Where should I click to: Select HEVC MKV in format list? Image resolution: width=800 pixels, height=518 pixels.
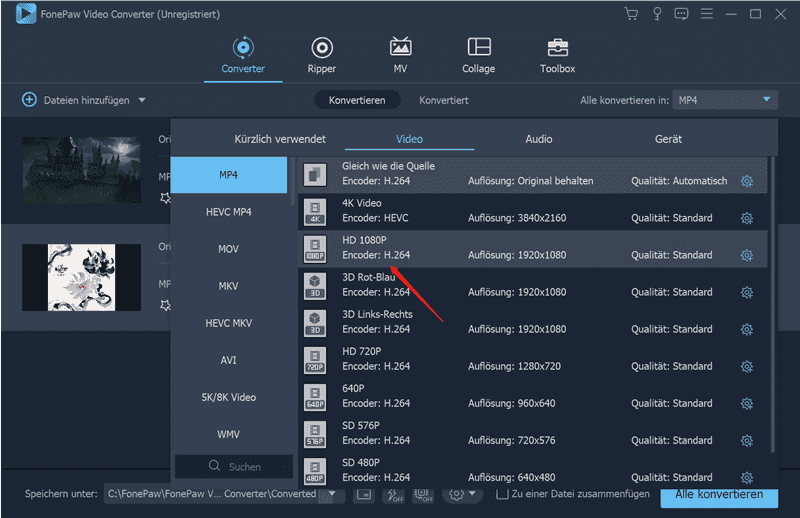pos(229,323)
